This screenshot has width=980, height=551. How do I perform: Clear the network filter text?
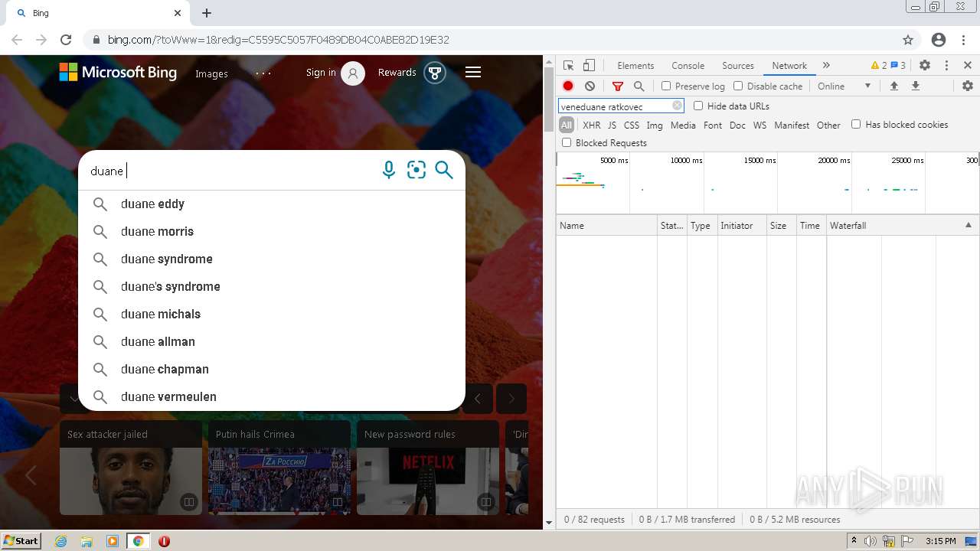(x=677, y=106)
